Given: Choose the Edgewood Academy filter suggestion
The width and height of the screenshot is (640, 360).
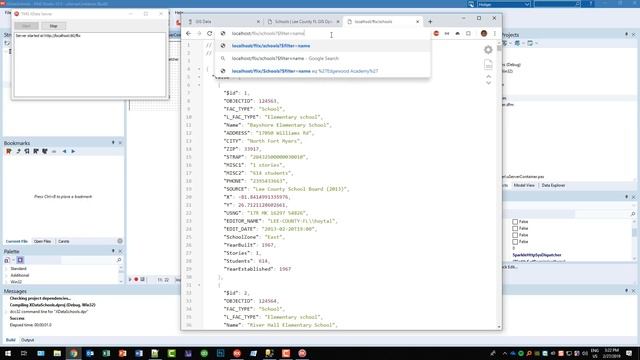Looking at the screenshot, I should (x=322, y=71).
